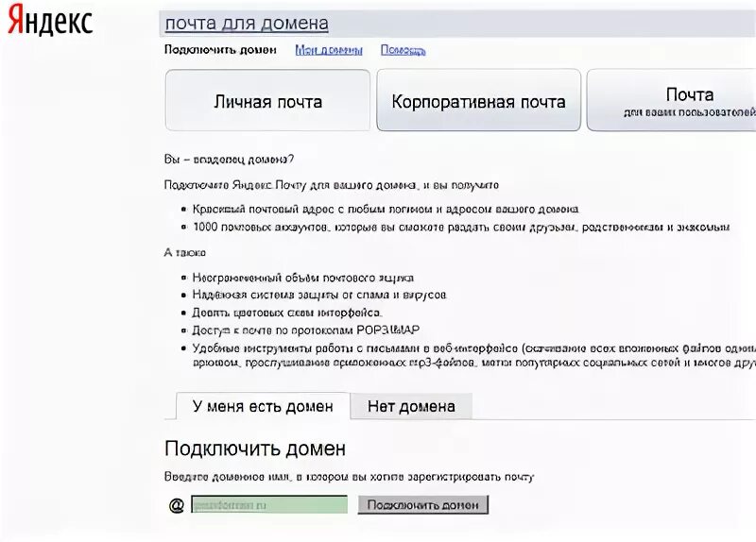
Task: Click the 'Неограниченный объём почтового ящика' bullet
Action: (302, 278)
